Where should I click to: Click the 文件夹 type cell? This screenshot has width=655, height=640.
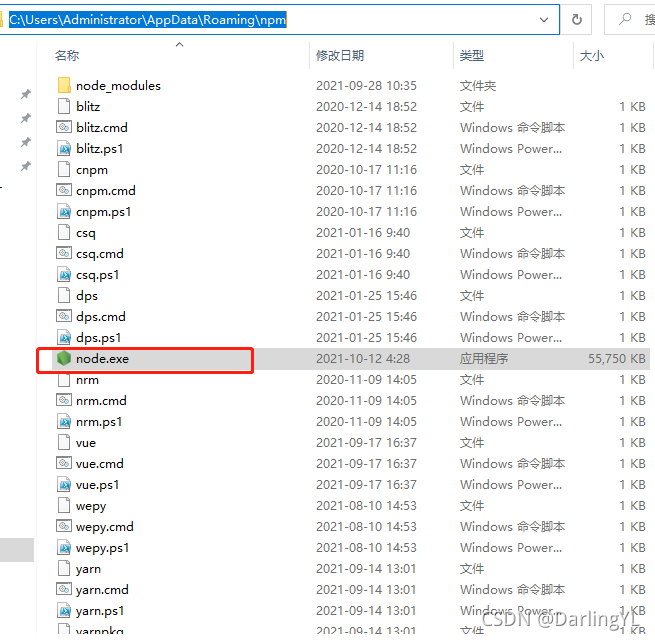pyautogui.click(x=478, y=86)
